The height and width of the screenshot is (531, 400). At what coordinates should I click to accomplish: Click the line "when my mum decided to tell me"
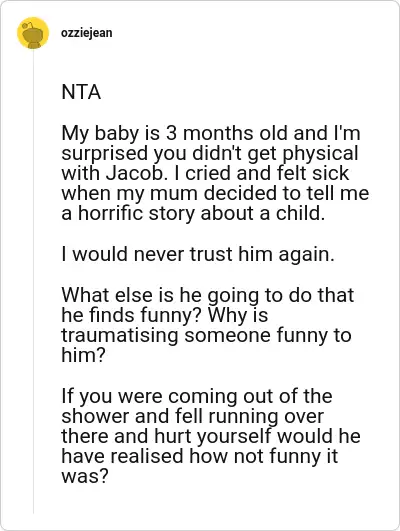[215, 193]
